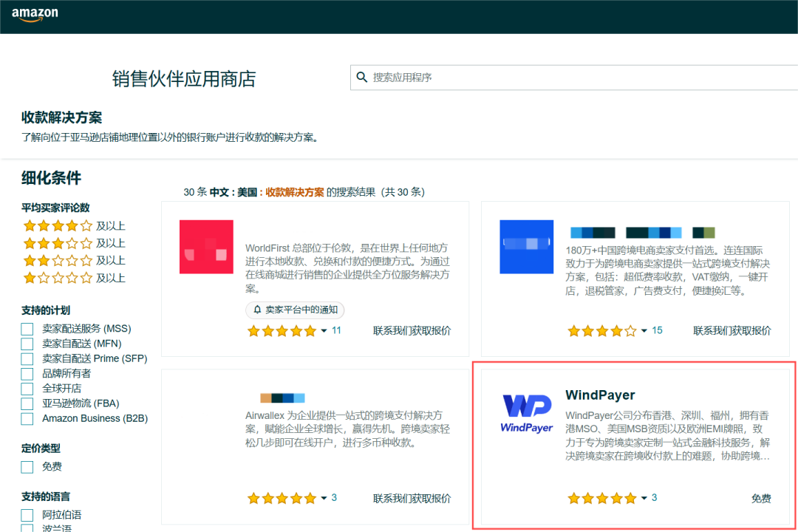Check 卖家自配送 Prime (SFP) checkbox
Viewport: 798px width, 532px height.
[27, 359]
